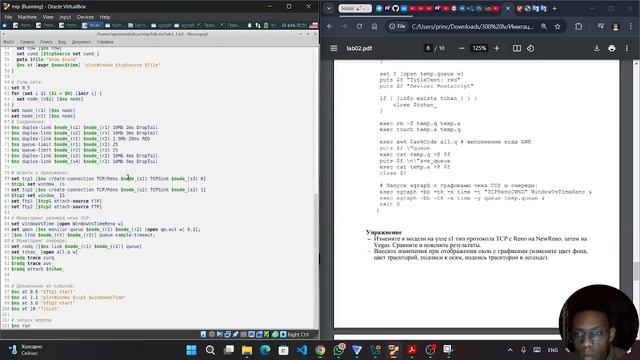This screenshot has width=640, height=360.
Task: Open VirtualBox Input menu
Action: 65,17
